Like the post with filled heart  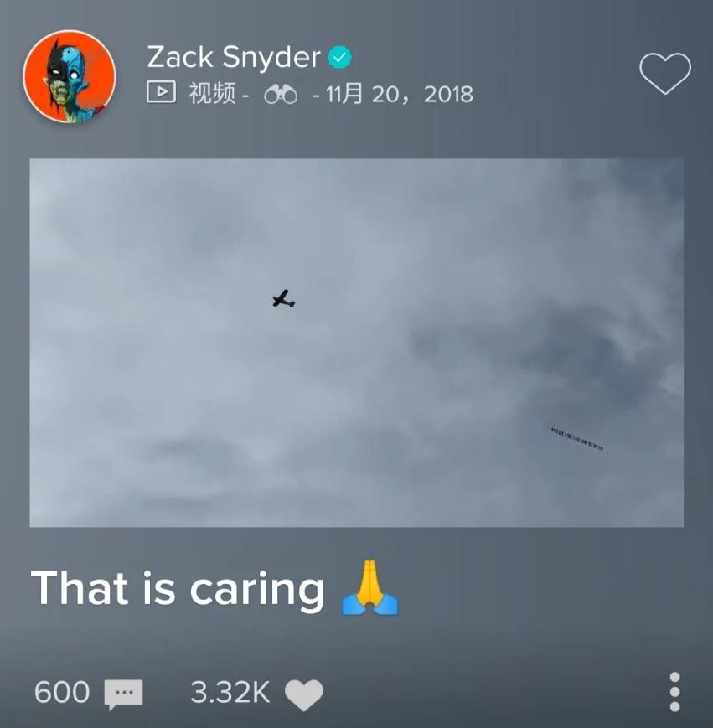[304, 694]
